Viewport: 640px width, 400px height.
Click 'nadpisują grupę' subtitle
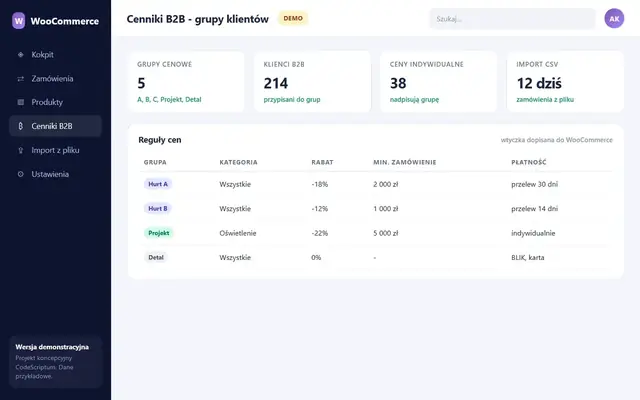tap(414, 100)
